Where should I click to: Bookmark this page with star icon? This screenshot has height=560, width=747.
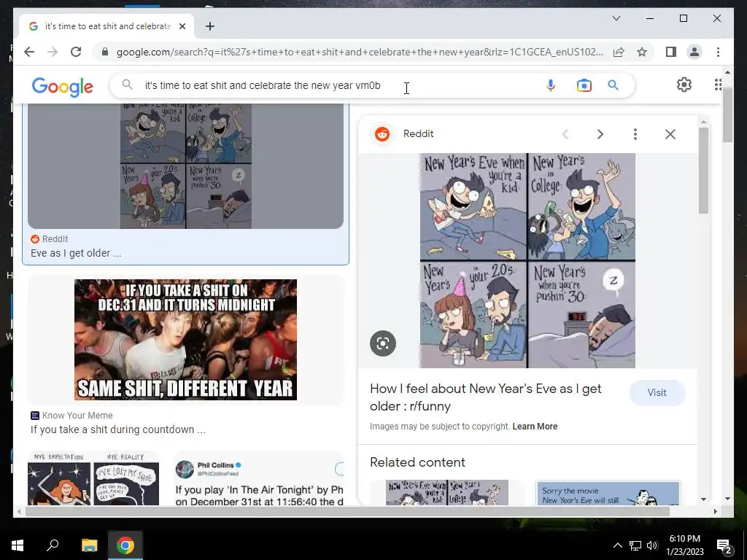[x=642, y=52]
